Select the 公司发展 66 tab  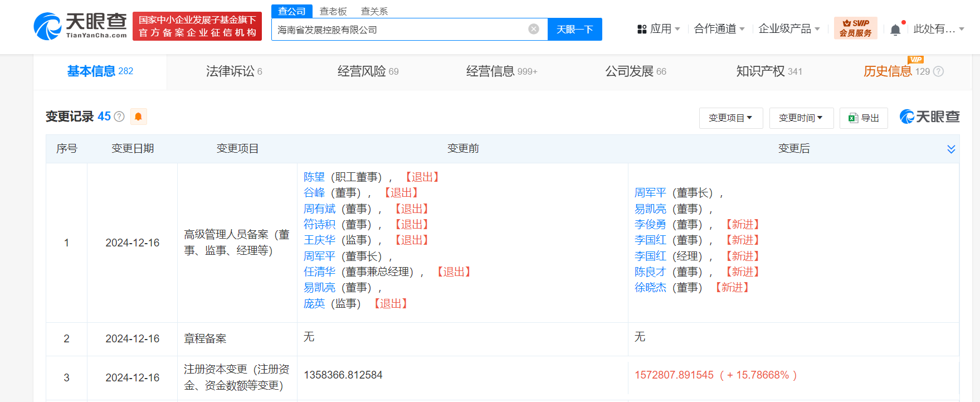coord(636,71)
